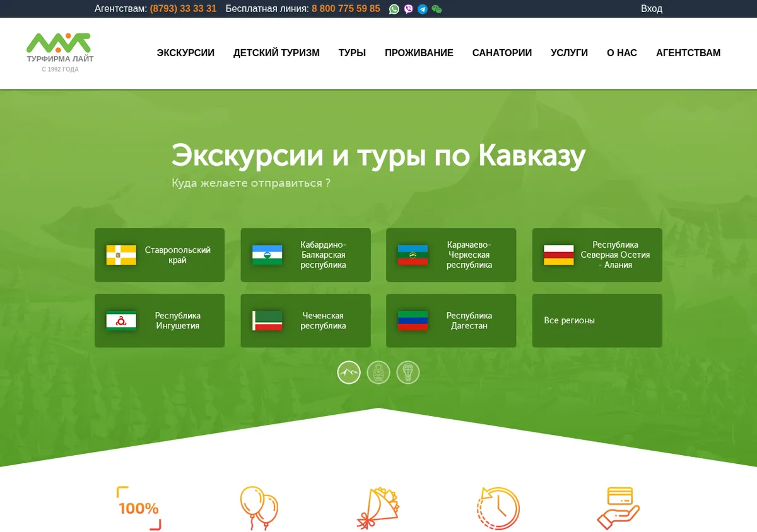The image size is (757, 532).
Task: Click the Вход login link
Action: (652, 9)
